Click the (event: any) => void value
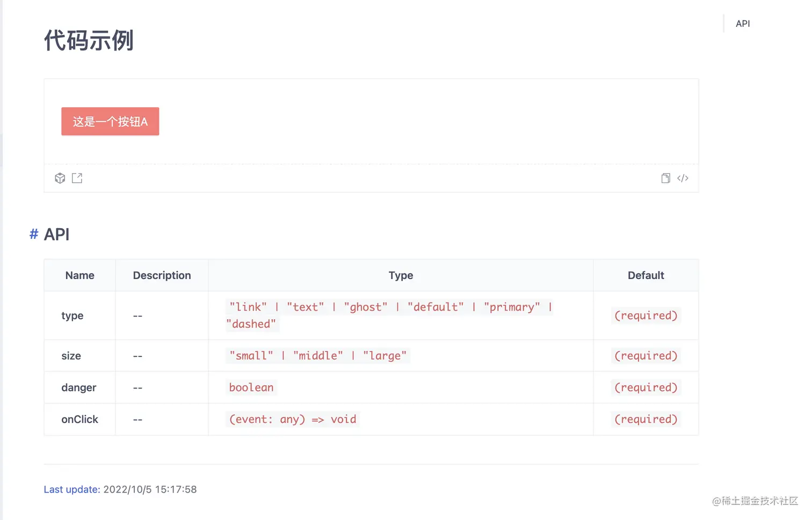Screen dimensions: 812x520 pos(293,419)
